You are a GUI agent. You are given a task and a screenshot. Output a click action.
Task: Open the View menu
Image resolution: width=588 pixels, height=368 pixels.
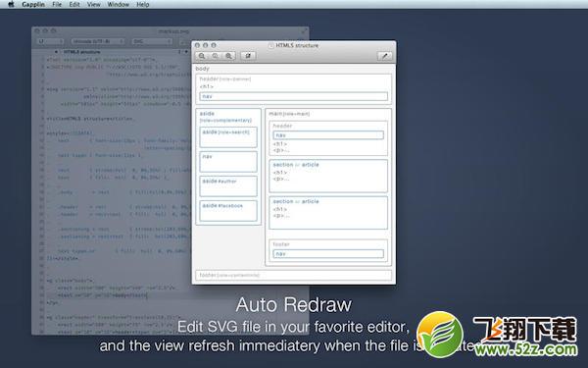94,5
